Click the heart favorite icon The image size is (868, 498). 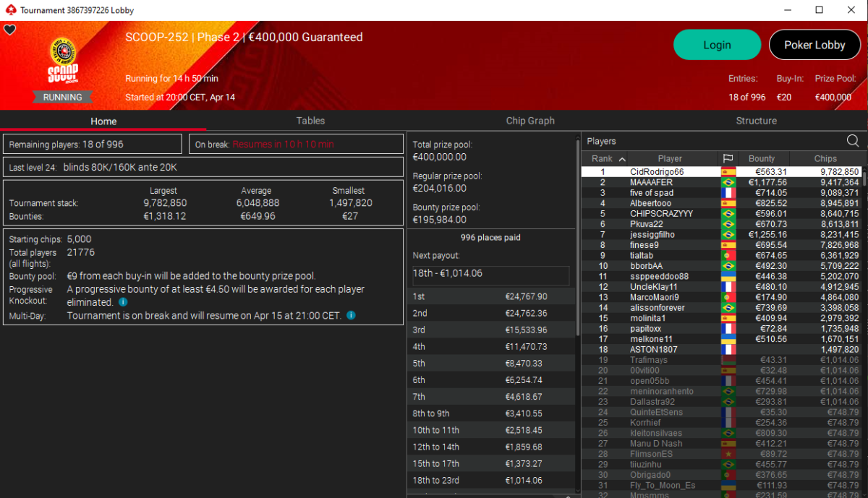click(x=9, y=30)
